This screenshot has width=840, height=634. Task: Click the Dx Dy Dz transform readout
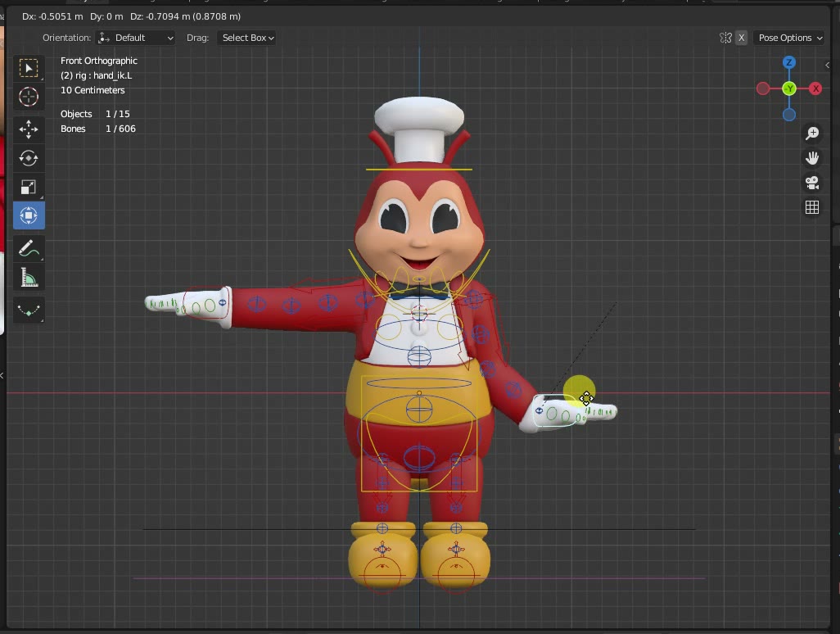(131, 16)
